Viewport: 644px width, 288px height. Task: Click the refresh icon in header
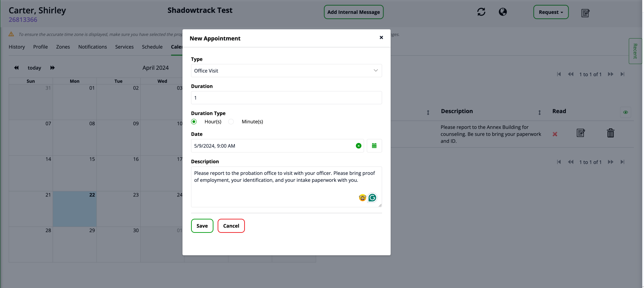click(481, 12)
